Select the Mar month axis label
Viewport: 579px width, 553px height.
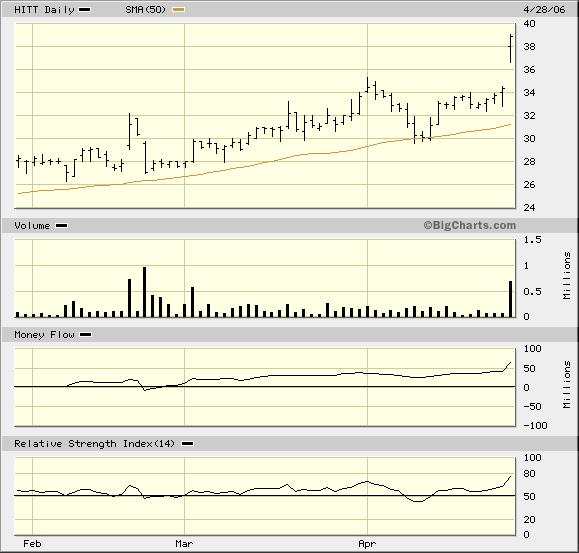(x=184, y=543)
